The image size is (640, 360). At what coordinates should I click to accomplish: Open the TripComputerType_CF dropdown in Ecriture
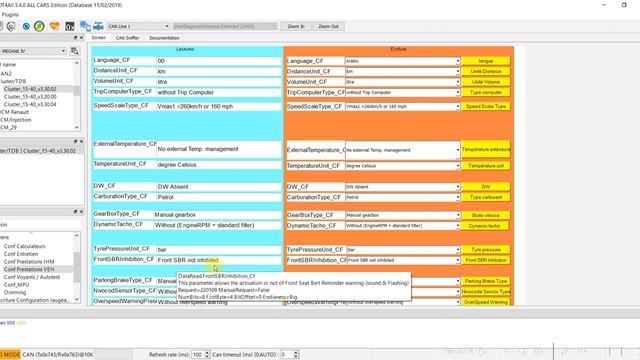pyautogui.click(x=403, y=93)
